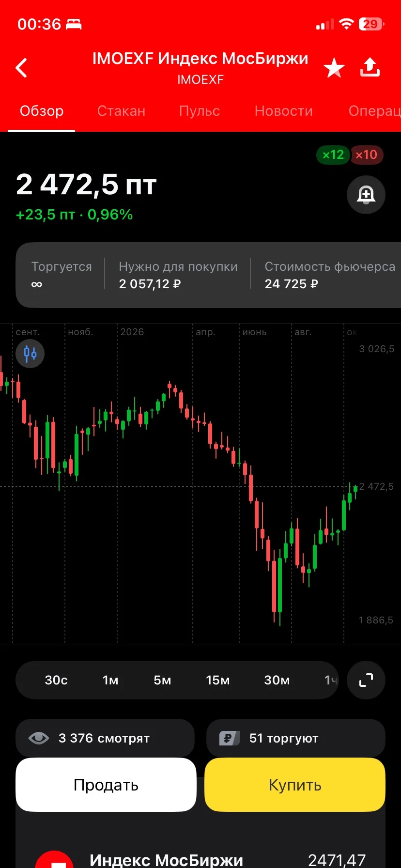
Task: Select the ×12 long leverage badge
Action: coord(333,155)
